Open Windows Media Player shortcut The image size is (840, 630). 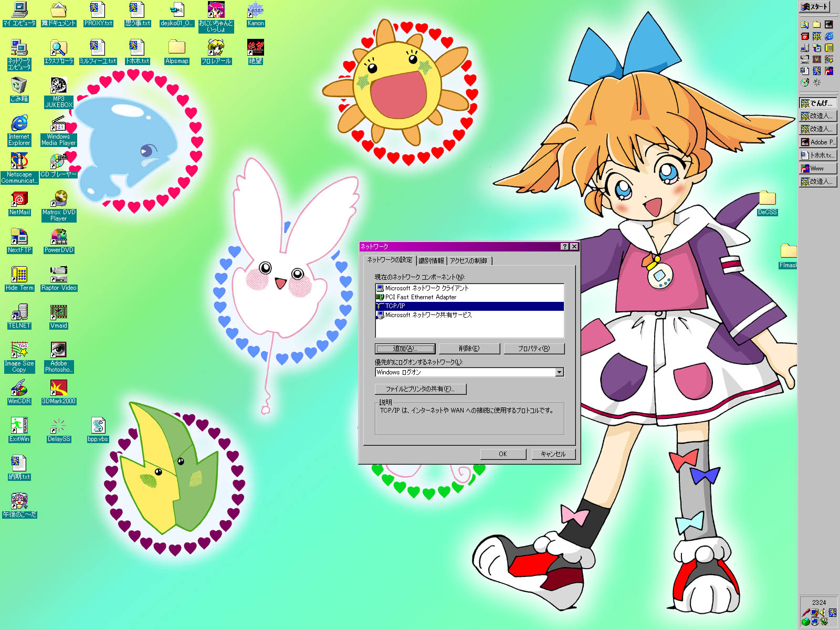(x=58, y=124)
